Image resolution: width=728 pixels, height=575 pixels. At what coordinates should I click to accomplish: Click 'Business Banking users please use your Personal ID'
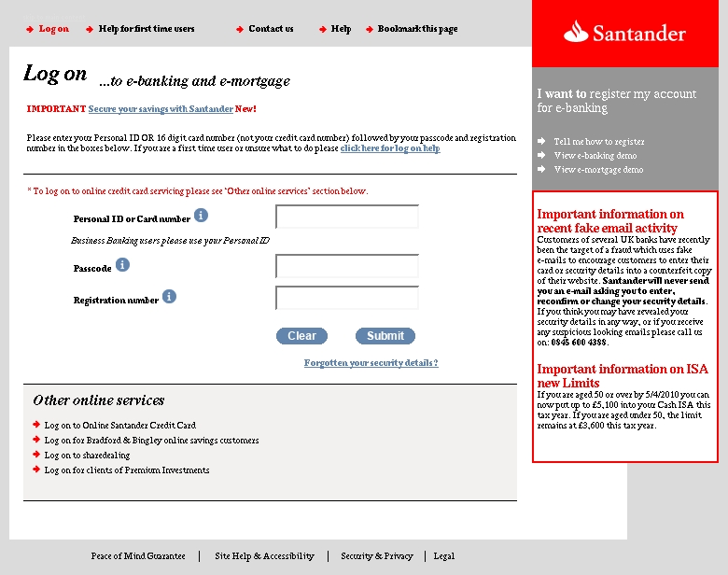click(x=170, y=241)
